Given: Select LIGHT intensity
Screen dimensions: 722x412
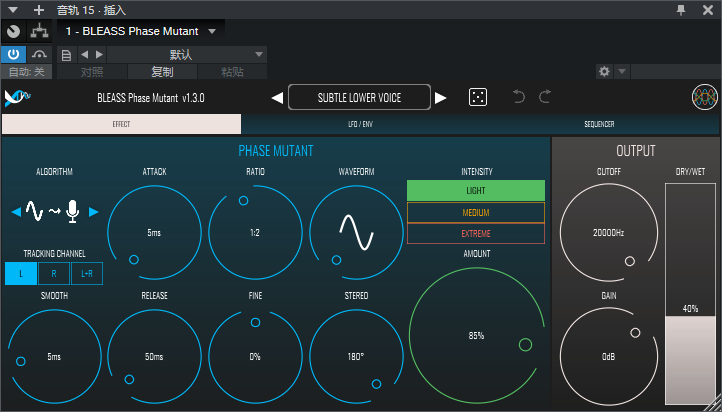Looking at the screenshot, I should pyautogui.click(x=476, y=191).
